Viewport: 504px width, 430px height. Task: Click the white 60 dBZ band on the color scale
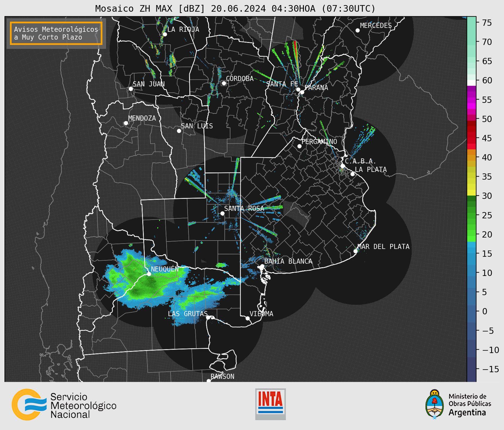(471, 83)
